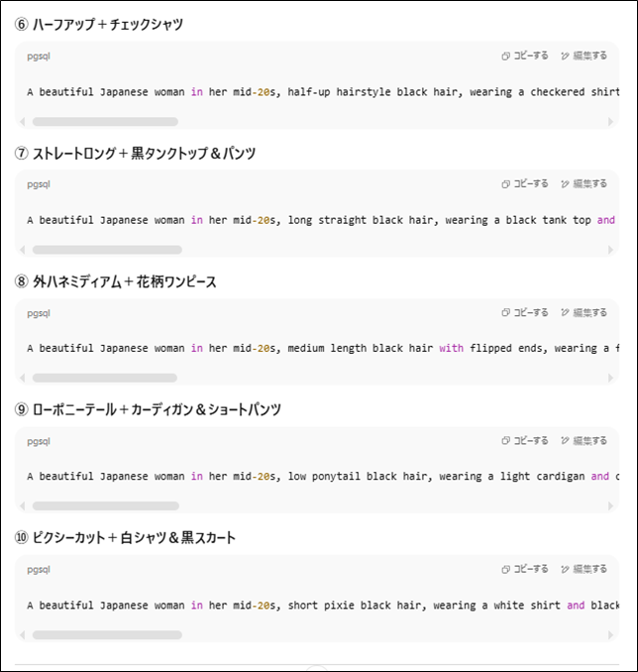Click left scroll arrow in checkered shirt block
The width and height of the screenshot is (638, 672).
(x=22, y=122)
